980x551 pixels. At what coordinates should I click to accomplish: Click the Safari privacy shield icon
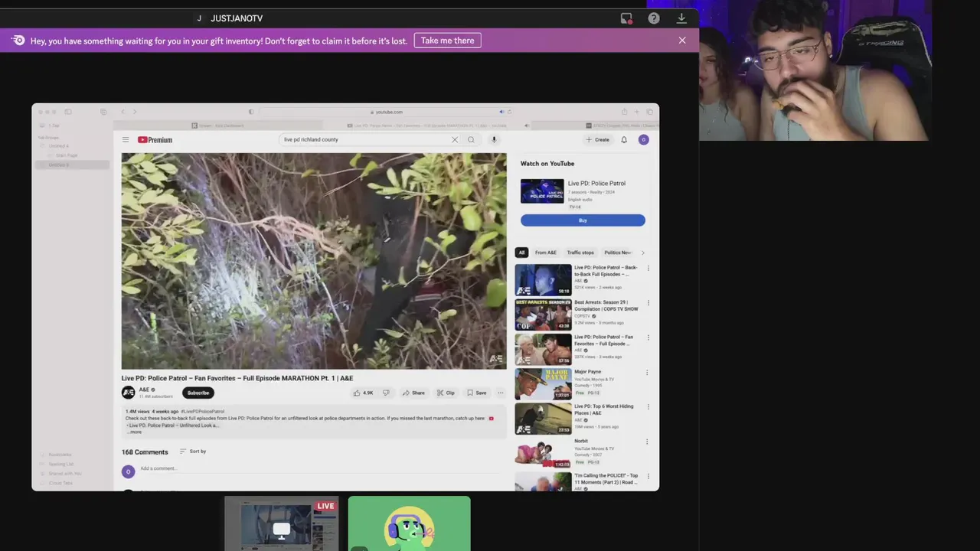click(x=251, y=112)
